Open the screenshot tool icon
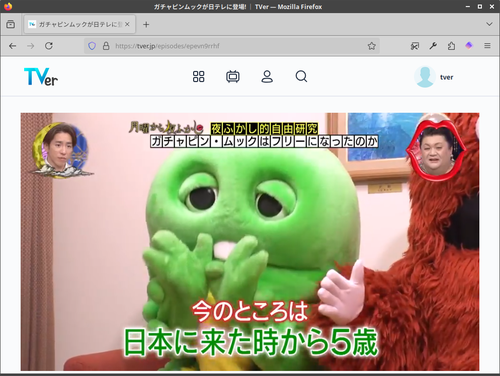The height and width of the screenshot is (376, 500). click(415, 46)
